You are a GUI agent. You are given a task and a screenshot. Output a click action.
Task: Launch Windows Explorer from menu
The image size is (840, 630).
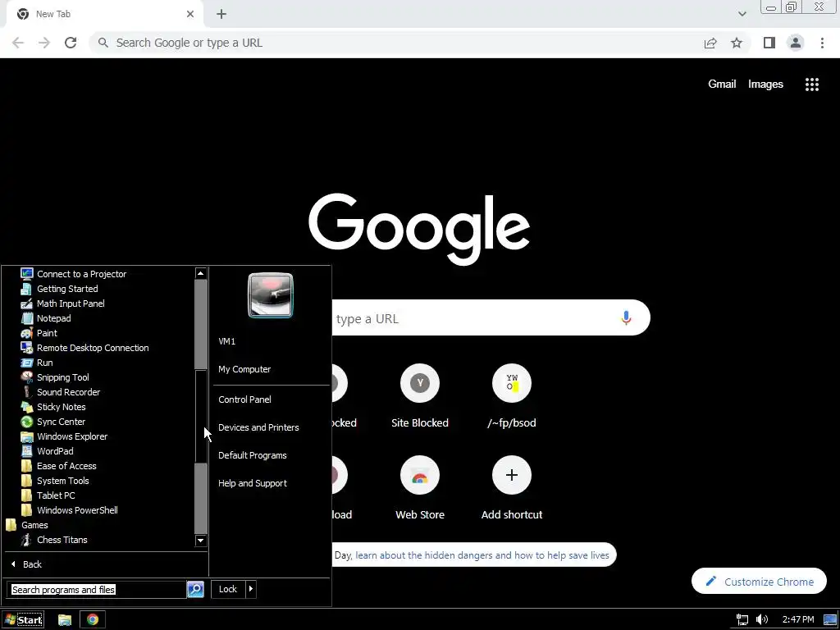tap(64, 436)
